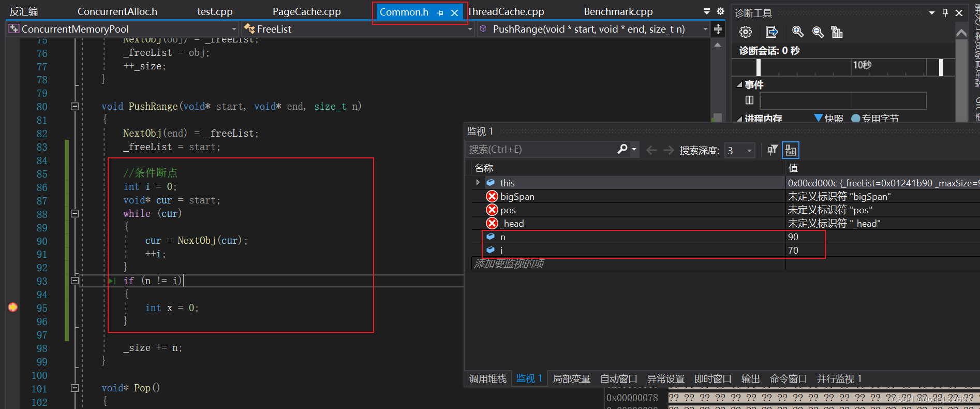The height and width of the screenshot is (409, 980).
Task: Click the editor split window icon
Action: pyautogui.click(x=718, y=30)
